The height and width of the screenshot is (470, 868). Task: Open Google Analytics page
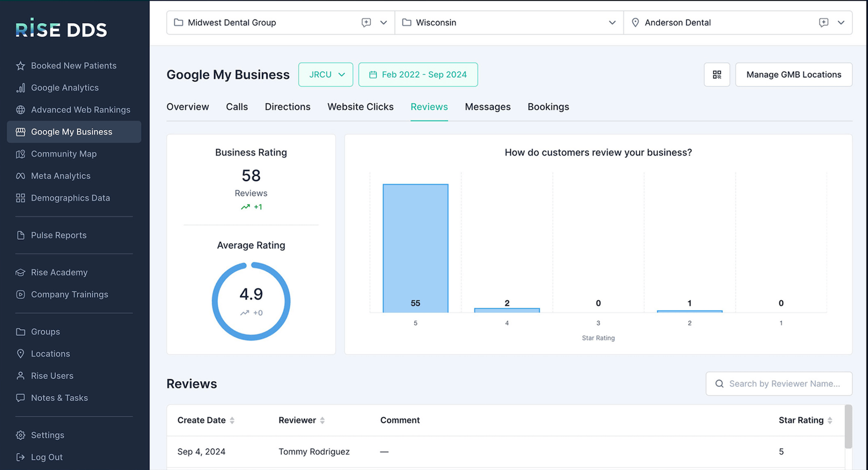tap(74, 88)
